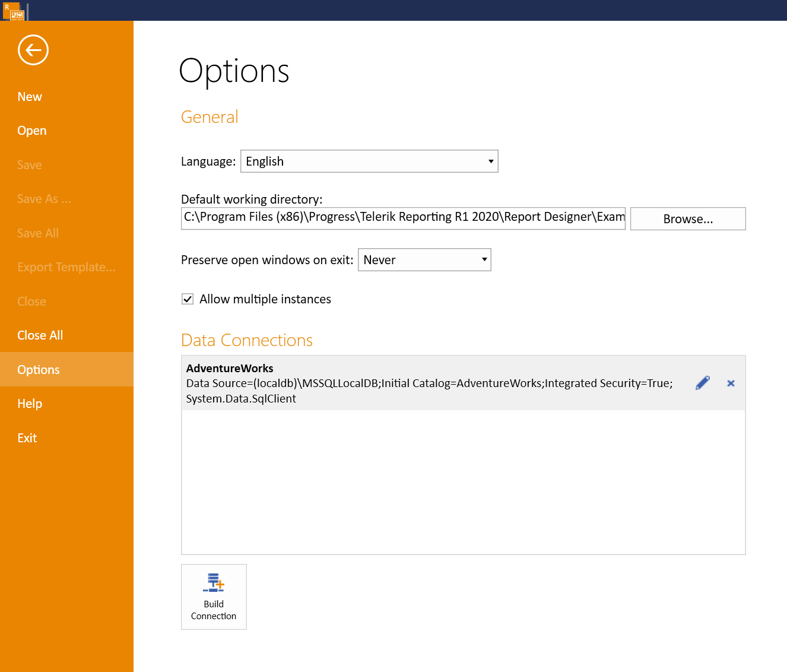Image resolution: width=787 pixels, height=672 pixels.
Task: Open the Build Connection wizard
Action: click(214, 596)
